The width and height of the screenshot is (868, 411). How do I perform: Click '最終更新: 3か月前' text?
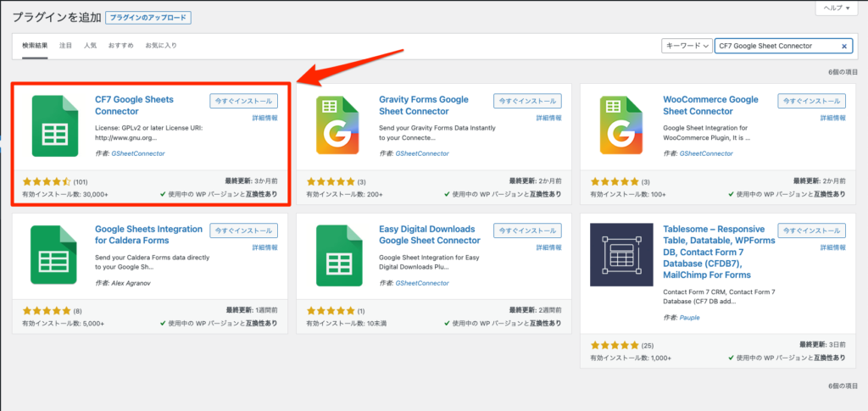251,181
